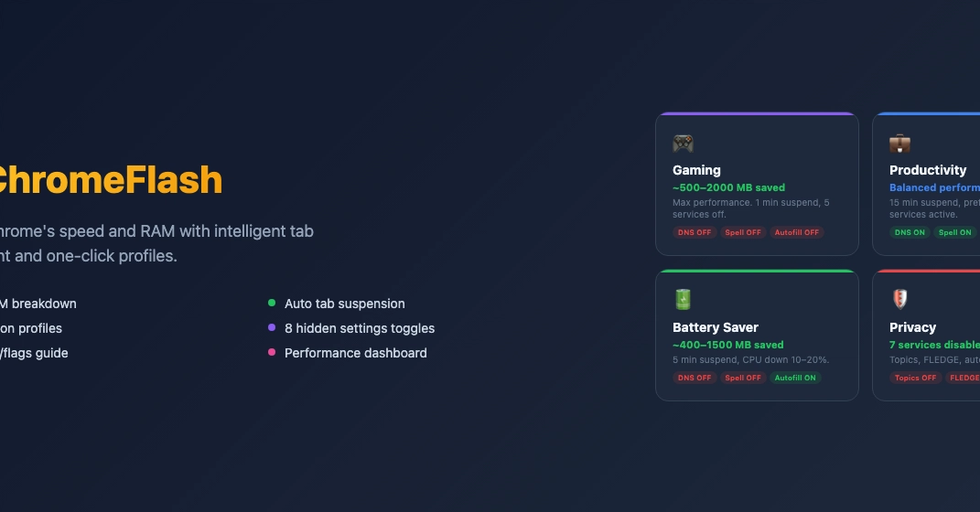The width and height of the screenshot is (980, 512).
Task: Click the green bullet beside Auto tab suspension
Action: tap(272, 304)
